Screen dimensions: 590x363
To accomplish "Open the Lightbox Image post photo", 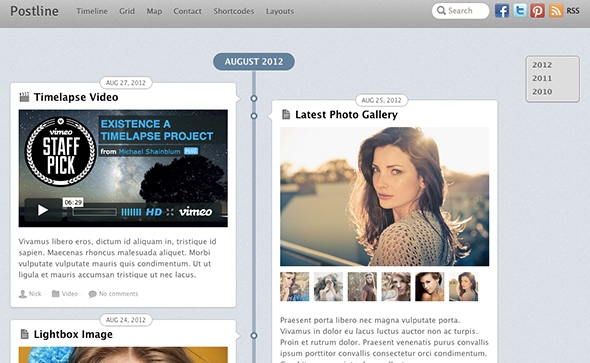I will pos(123,355).
